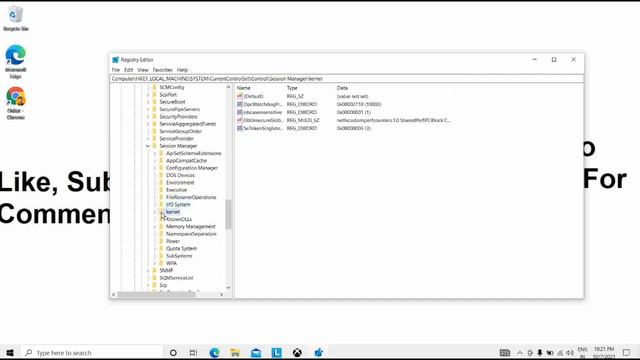Open the notification center icon
The width and height of the screenshot is (640, 360).
pos(627,352)
